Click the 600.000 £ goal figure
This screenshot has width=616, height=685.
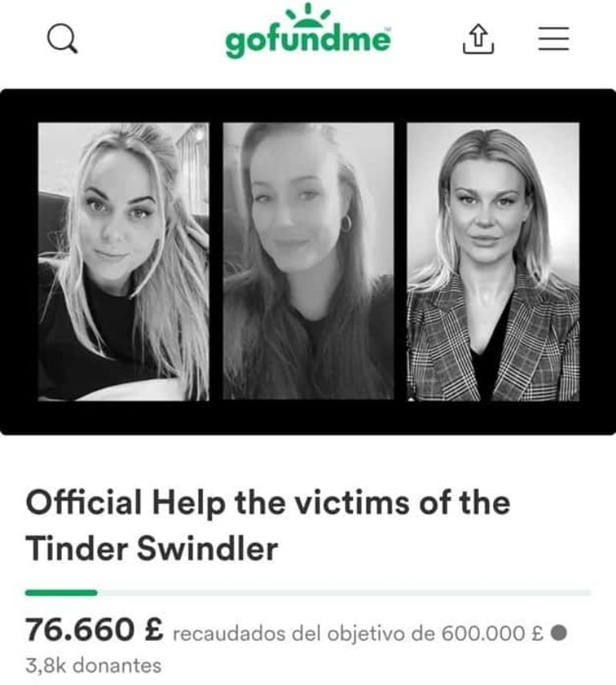coord(492,633)
